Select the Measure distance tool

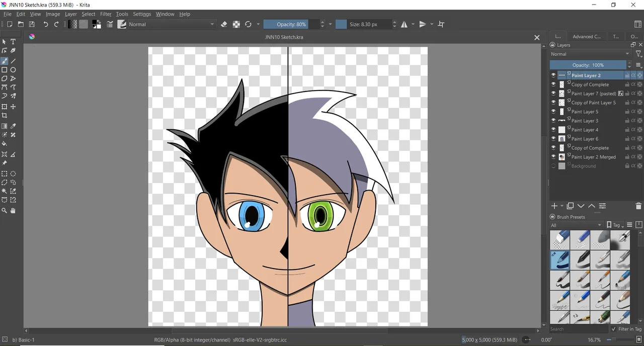coord(13,154)
